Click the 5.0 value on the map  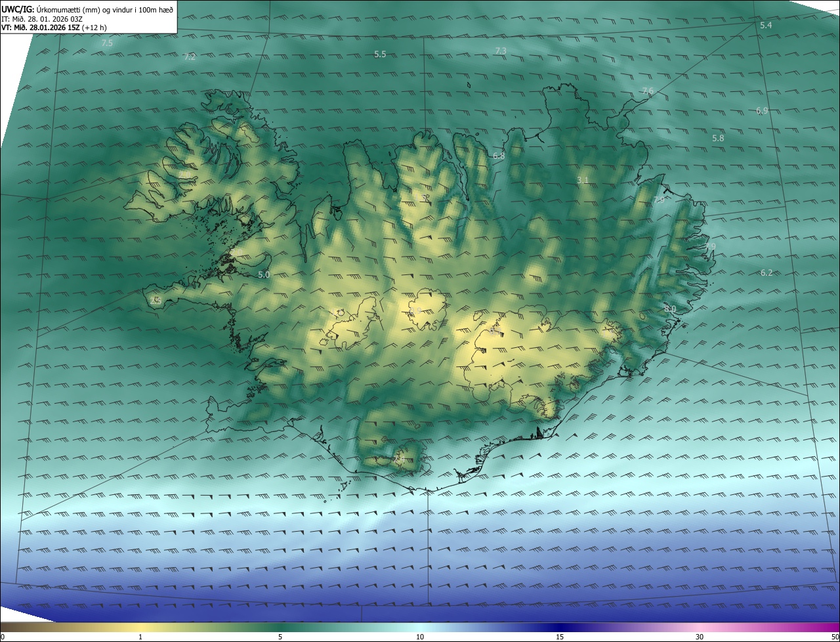click(x=264, y=274)
